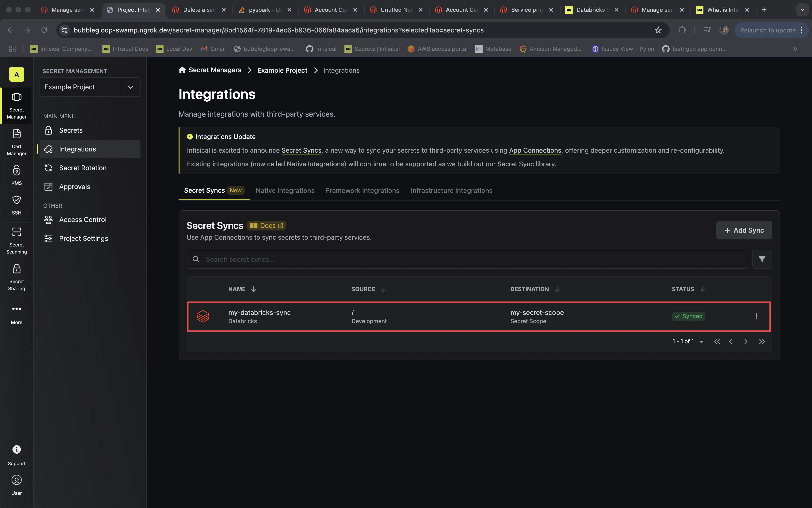This screenshot has height=508, width=812.
Task: Open the Support menu
Action: point(16,455)
